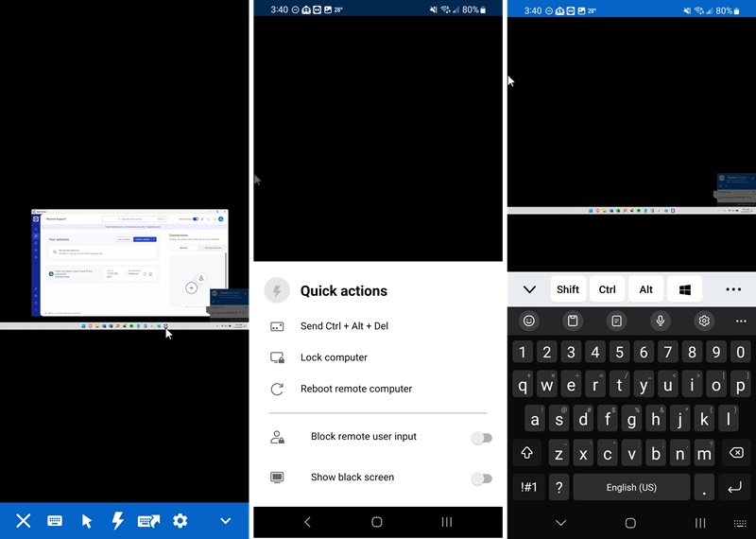Tap the Ctrl modifier key
Image resolution: width=756 pixels, height=539 pixels.
click(x=607, y=289)
